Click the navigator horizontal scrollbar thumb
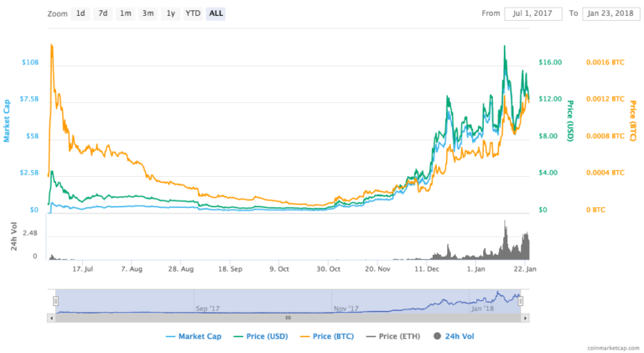The height and width of the screenshot is (353, 644). pos(288,318)
